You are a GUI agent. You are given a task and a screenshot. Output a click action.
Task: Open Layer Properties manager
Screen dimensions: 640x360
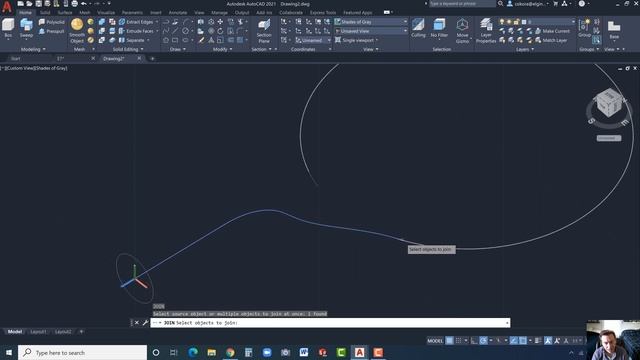(486, 31)
